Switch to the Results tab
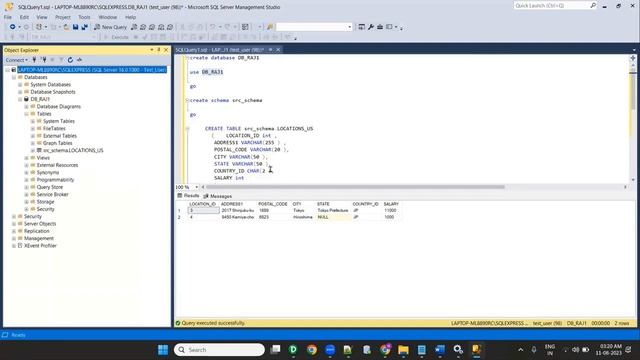640x360 pixels. pos(188,196)
